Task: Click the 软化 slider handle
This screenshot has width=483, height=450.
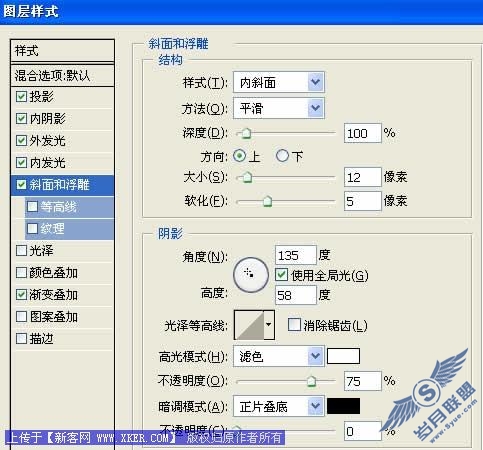Action: 267,201
